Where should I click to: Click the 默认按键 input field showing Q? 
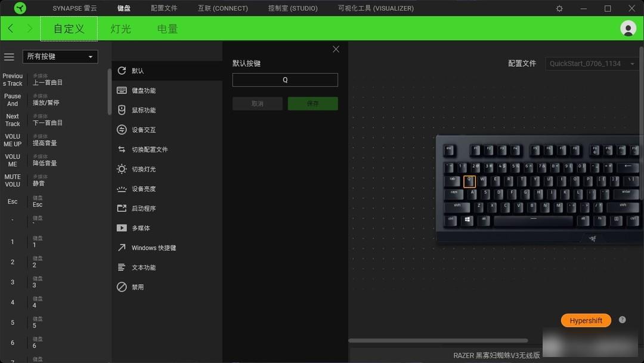(285, 80)
